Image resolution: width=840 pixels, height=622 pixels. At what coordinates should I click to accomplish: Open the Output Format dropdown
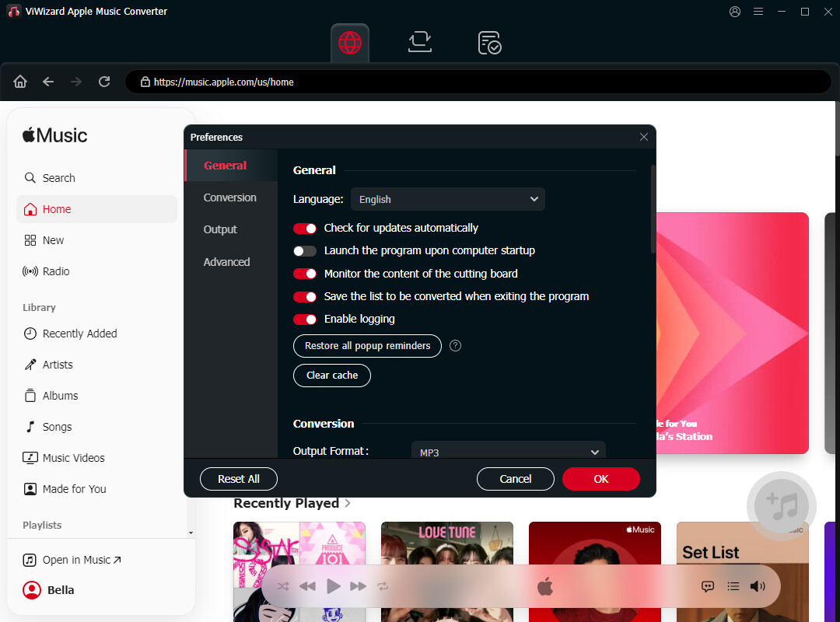(509, 450)
